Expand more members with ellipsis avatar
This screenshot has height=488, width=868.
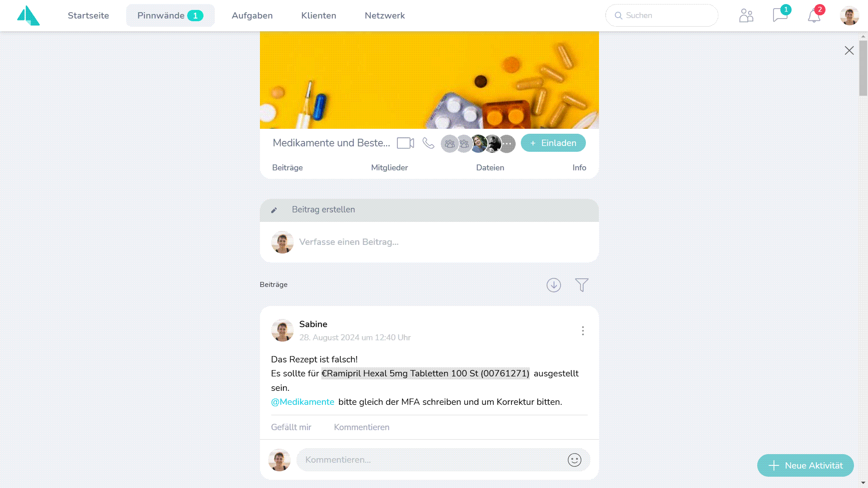coord(507,144)
